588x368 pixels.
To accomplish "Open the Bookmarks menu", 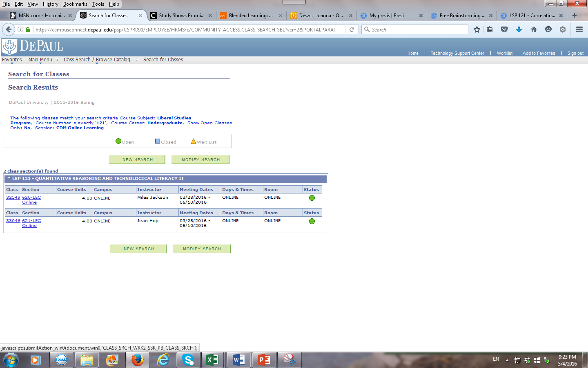I will coord(75,4).
